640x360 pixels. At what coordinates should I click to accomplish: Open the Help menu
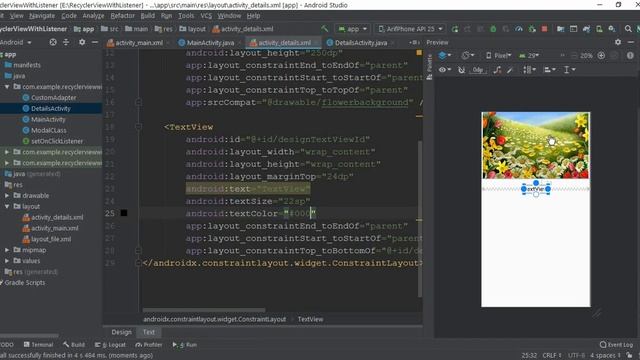[253, 16]
